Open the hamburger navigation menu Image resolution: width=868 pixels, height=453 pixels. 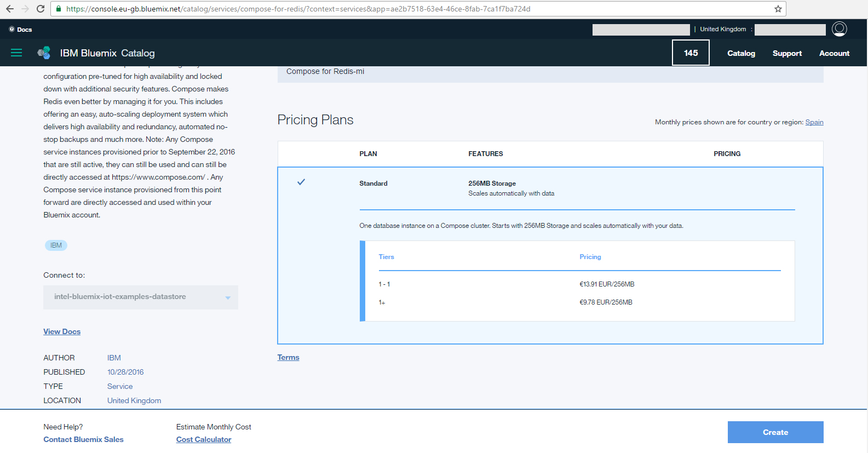(x=16, y=53)
